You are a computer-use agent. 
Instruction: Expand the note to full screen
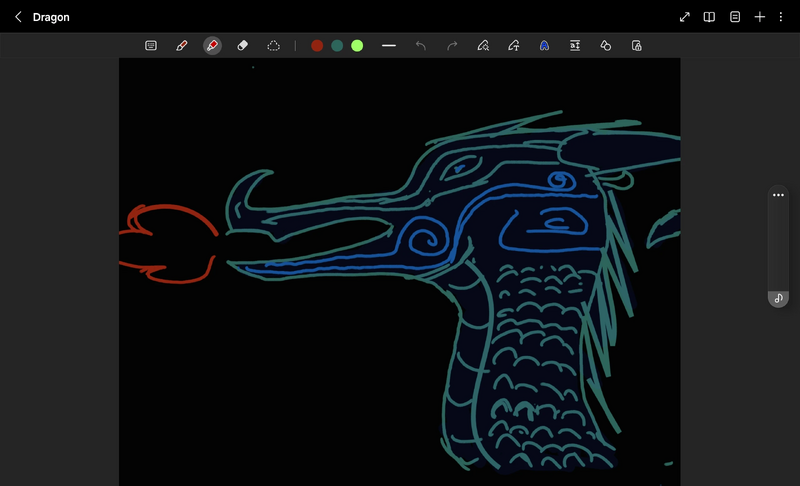coord(685,17)
